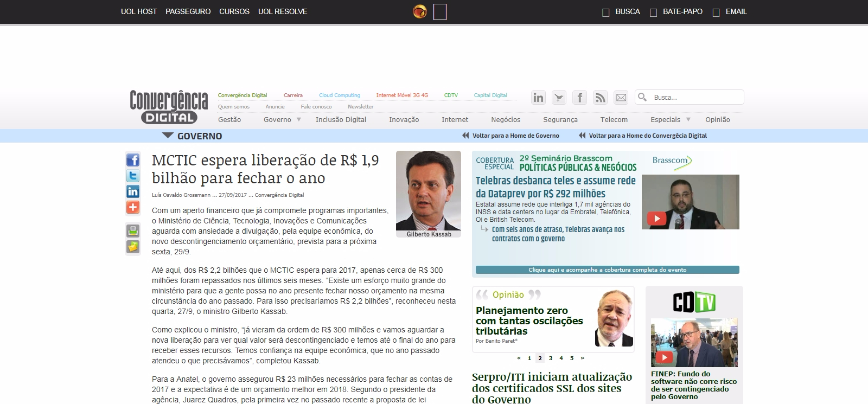Play the Telebras seminar video
Image resolution: width=868 pixels, height=404 pixels.
tap(657, 219)
